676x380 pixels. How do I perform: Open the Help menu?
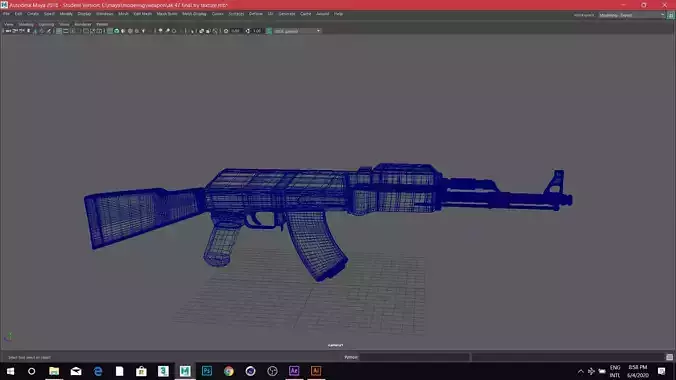click(338, 14)
